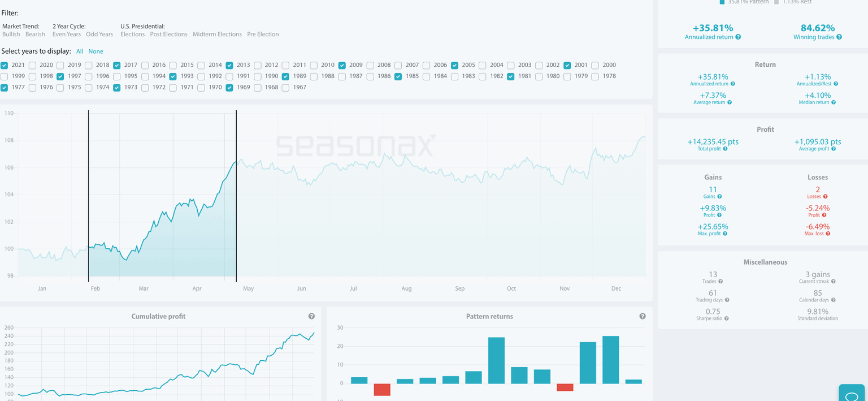This screenshot has height=401, width=868.
Task: Deselect years via the None link
Action: coord(96,51)
